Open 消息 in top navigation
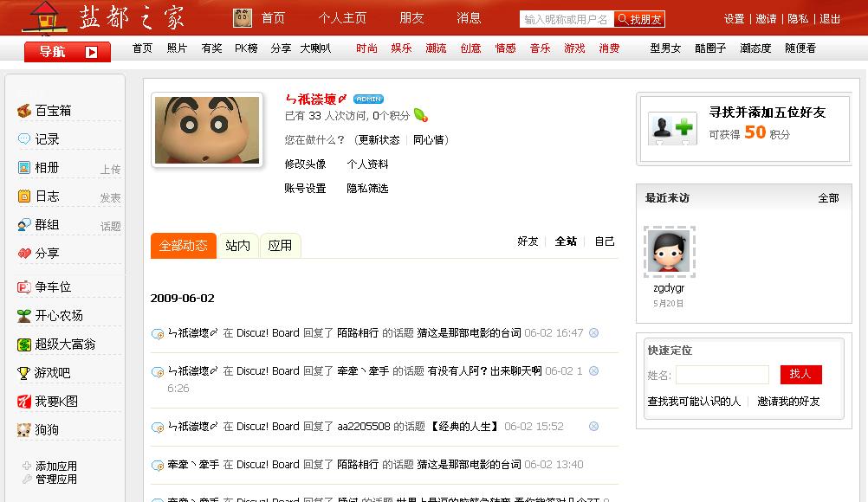The image size is (868, 502). (469, 18)
